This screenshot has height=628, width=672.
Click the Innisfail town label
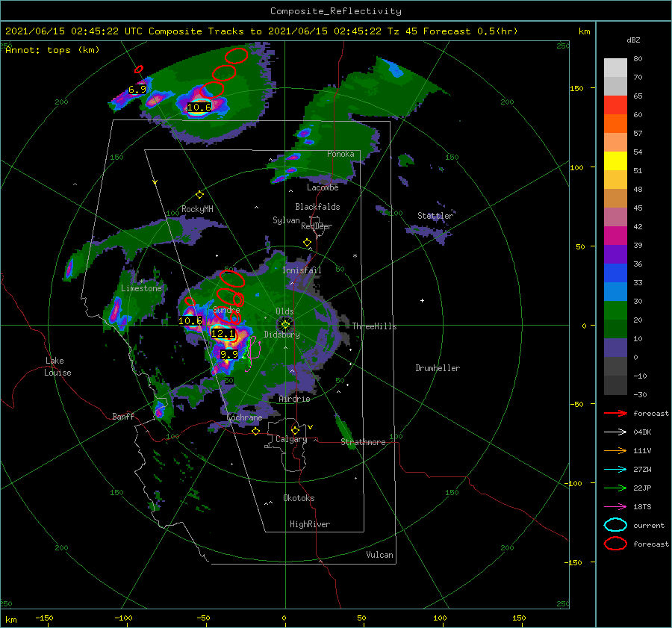[302, 270]
